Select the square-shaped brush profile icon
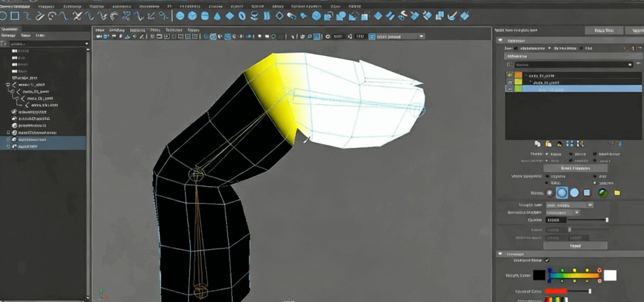Viewport: 644px width, 302px height. (587, 192)
